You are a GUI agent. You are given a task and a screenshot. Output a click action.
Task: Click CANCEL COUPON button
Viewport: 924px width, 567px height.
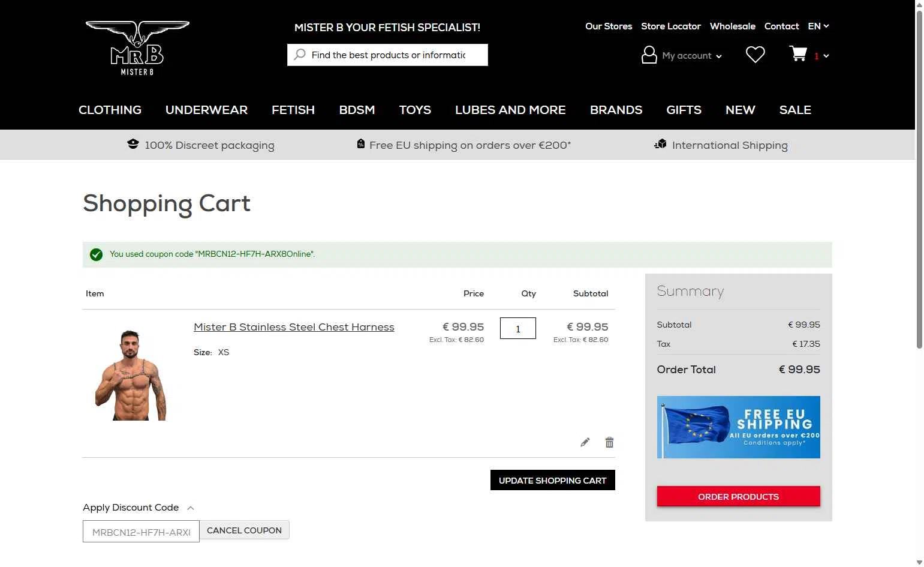(x=244, y=530)
